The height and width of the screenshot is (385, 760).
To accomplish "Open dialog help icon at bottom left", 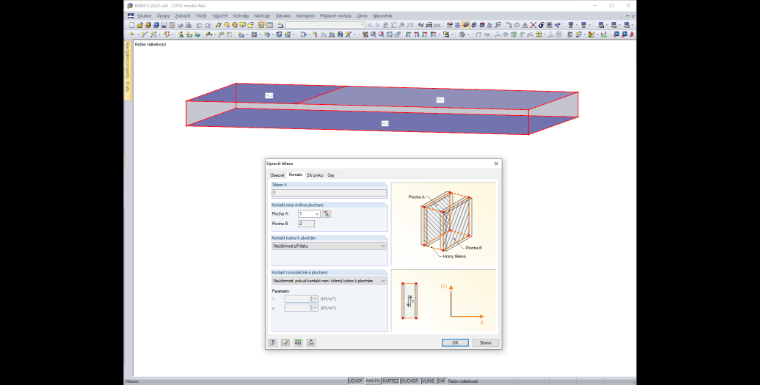I will tap(273, 342).
